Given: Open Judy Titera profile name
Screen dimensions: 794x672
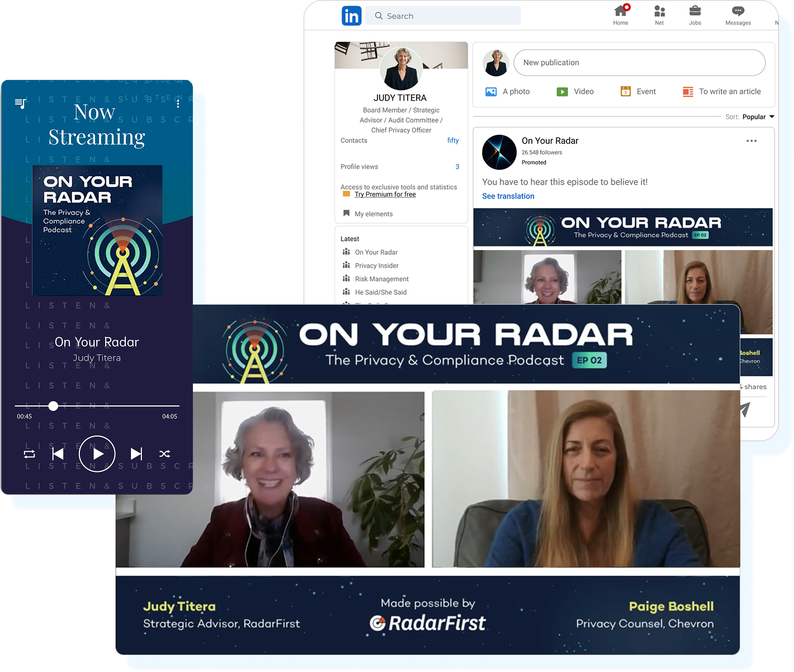Looking at the screenshot, I should [400, 98].
